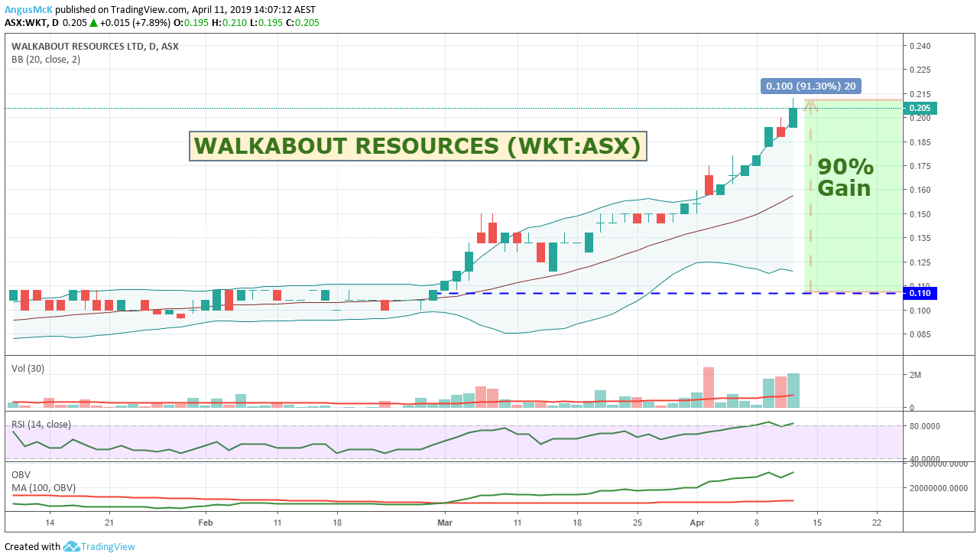
Task: Click the 2M volume axis label
Action: tap(914, 375)
